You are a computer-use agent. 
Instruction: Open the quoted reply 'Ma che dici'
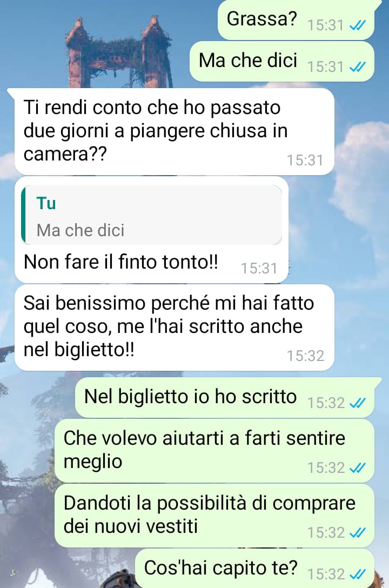pos(152,215)
